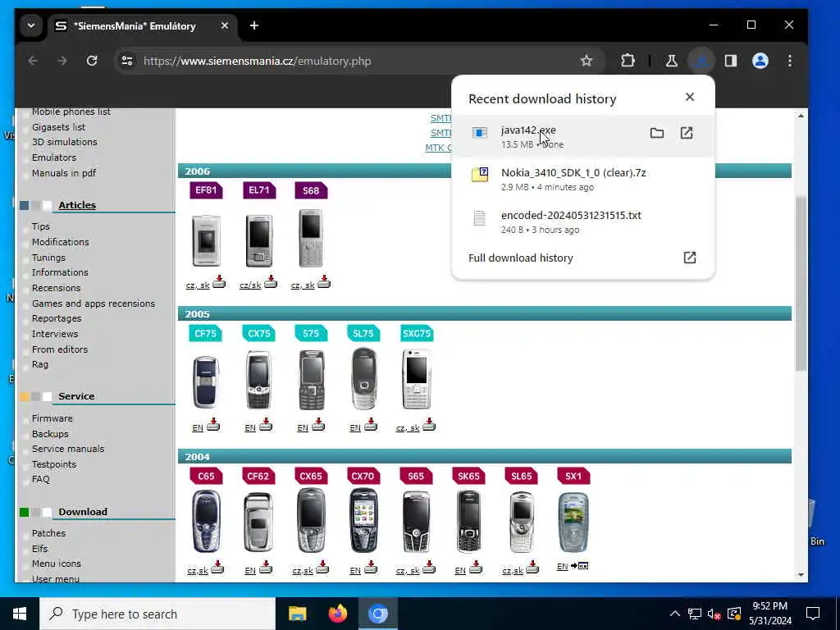
Task: Go back to previous page
Action: coord(33,61)
